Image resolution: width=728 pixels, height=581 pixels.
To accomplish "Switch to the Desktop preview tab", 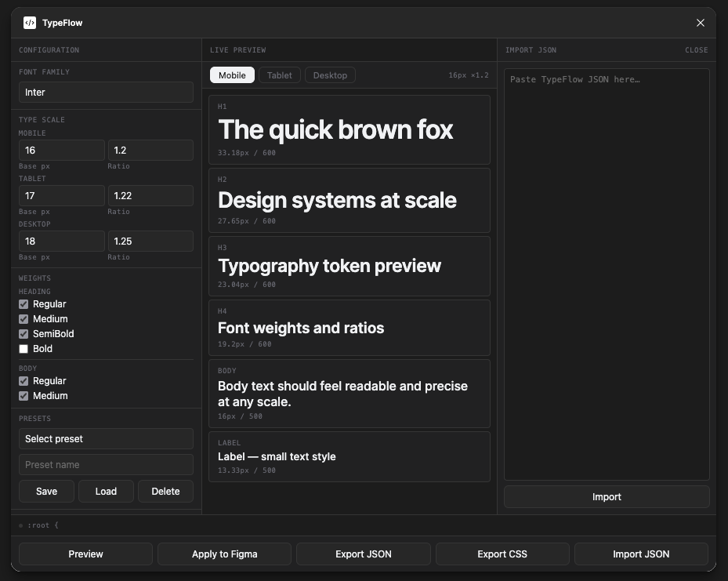I will pos(330,75).
